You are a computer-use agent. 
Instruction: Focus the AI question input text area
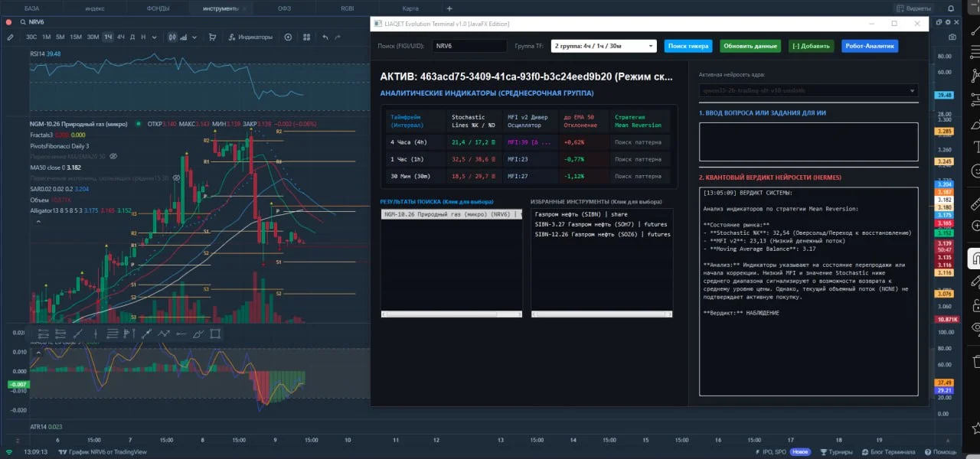tap(808, 142)
